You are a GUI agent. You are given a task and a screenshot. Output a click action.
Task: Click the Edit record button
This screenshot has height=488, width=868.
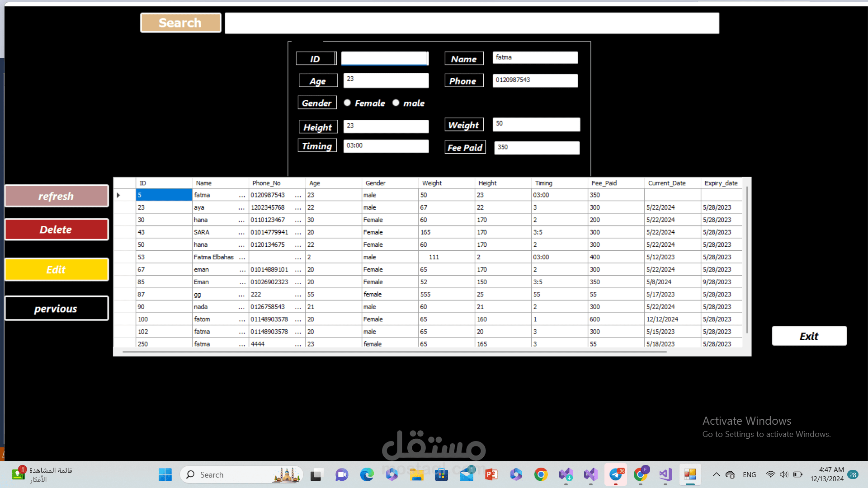56,269
